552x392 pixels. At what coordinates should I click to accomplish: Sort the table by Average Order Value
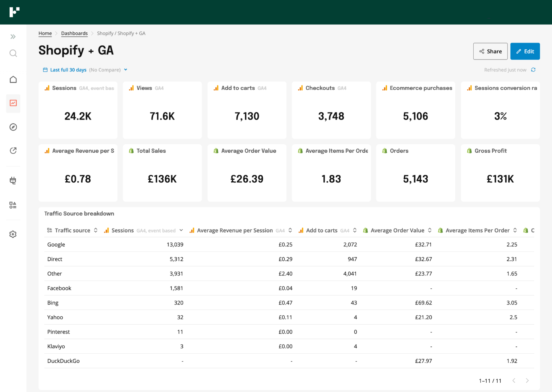click(430, 230)
